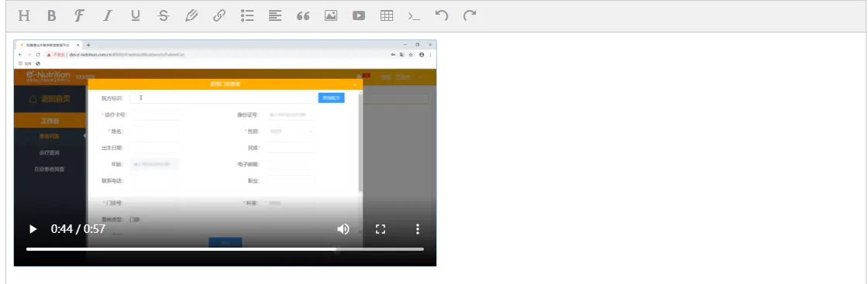Open text alignment options
868x284 pixels.
[x=275, y=15]
